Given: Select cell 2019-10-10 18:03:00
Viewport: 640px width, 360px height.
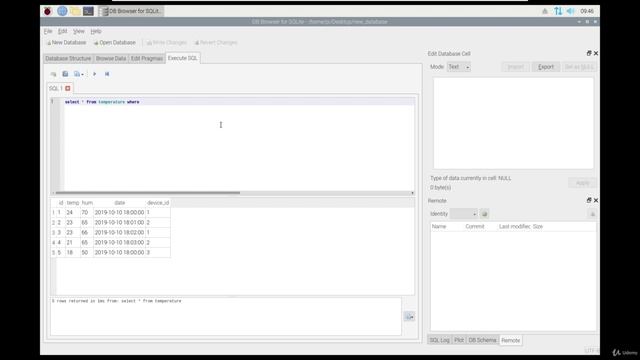Looking at the screenshot, I should tap(120, 242).
